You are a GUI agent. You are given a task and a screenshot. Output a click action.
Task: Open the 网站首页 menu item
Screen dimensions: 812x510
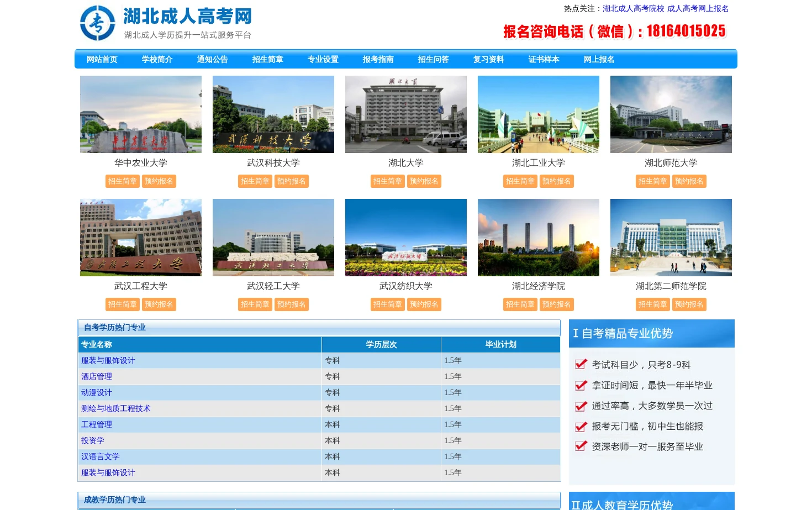click(102, 59)
